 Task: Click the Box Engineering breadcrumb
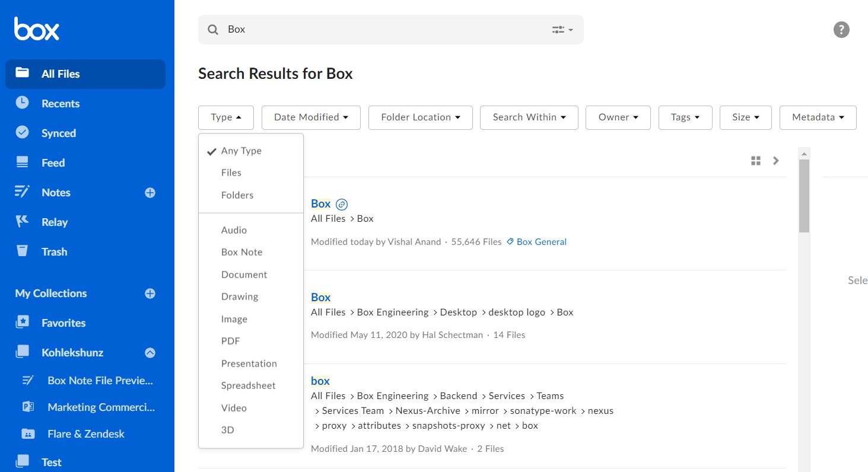click(x=392, y=312)
